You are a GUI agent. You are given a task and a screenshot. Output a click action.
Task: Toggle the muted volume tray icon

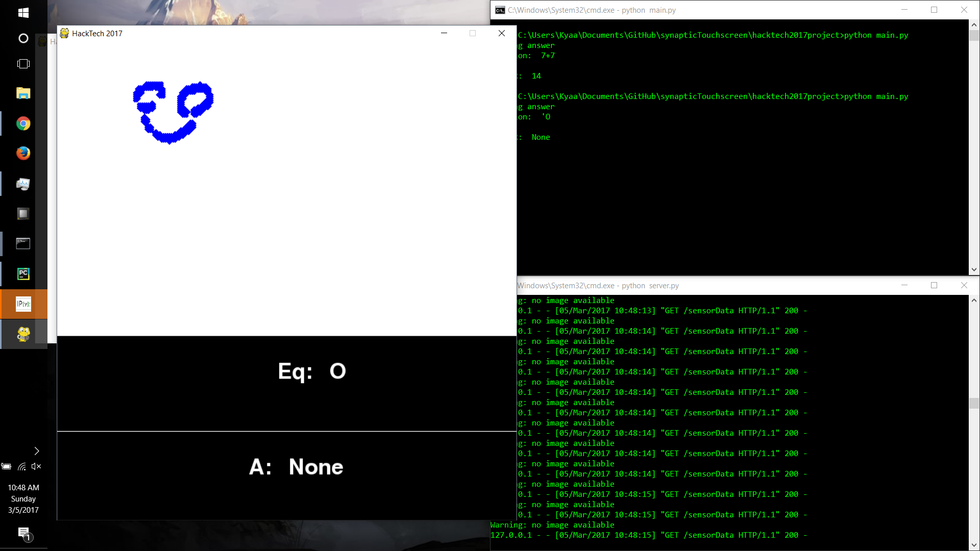tap(36, 466)
